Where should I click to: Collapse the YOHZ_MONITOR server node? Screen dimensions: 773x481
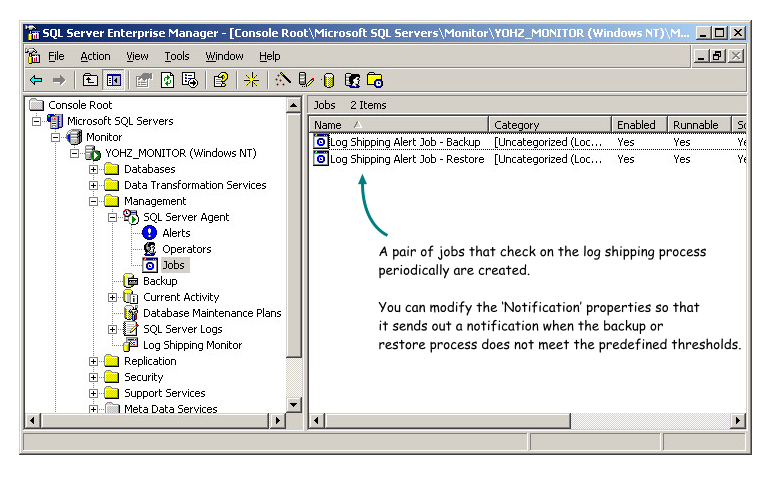point(74,153)
